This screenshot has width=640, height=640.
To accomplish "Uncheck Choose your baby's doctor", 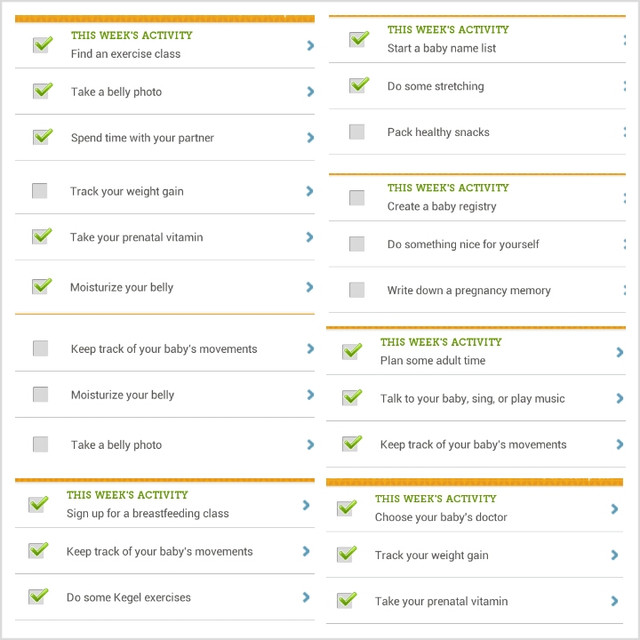I will coord(347,508).
